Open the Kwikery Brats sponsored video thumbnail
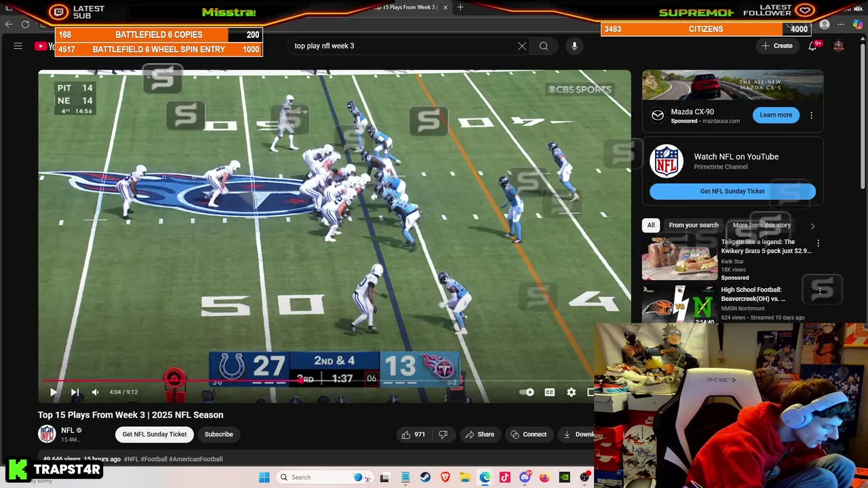Viewport: 868px width, 488px height. coord(679,258)
